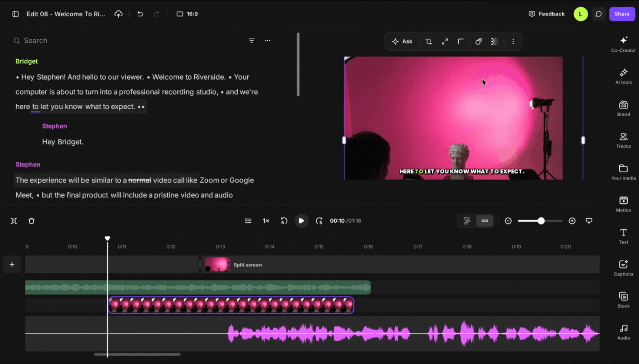This screenshot has height=364, width=639.
Task: Click the Share button
Action: (x=622, y=14)
